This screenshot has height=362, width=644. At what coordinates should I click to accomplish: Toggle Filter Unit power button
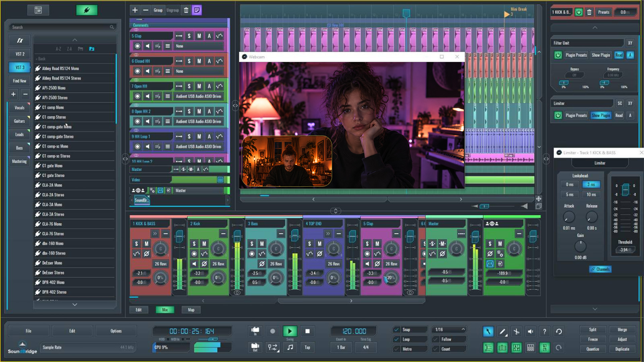(x=558, y=55)
